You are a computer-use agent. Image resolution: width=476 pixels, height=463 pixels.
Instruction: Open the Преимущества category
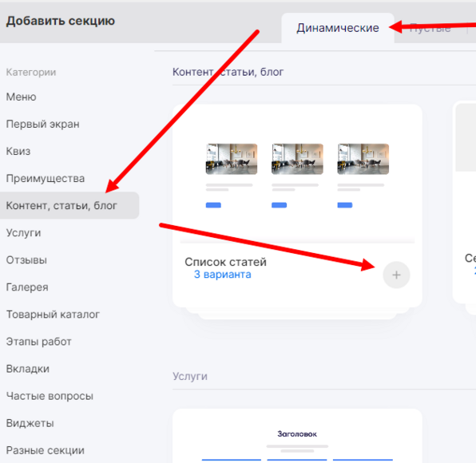[46, 178]
